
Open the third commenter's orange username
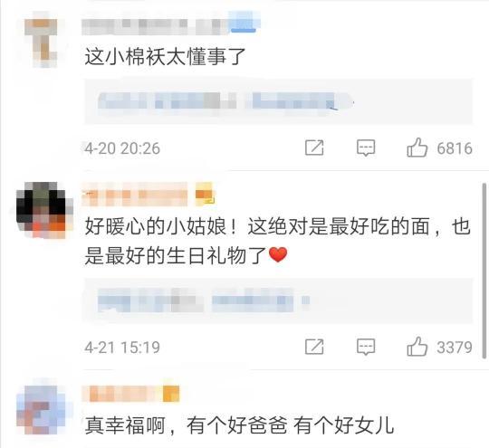click(x=122, y=394)
